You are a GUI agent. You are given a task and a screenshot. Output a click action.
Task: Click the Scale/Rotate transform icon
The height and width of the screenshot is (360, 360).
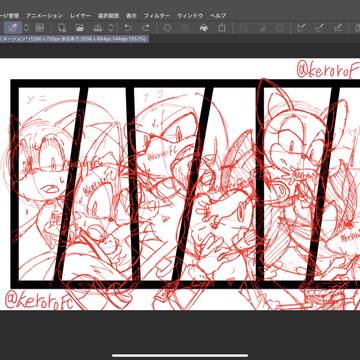(222, 28)
